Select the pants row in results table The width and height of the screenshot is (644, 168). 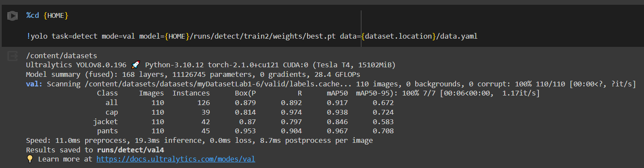pyautogui.click(x=245, y=131)
